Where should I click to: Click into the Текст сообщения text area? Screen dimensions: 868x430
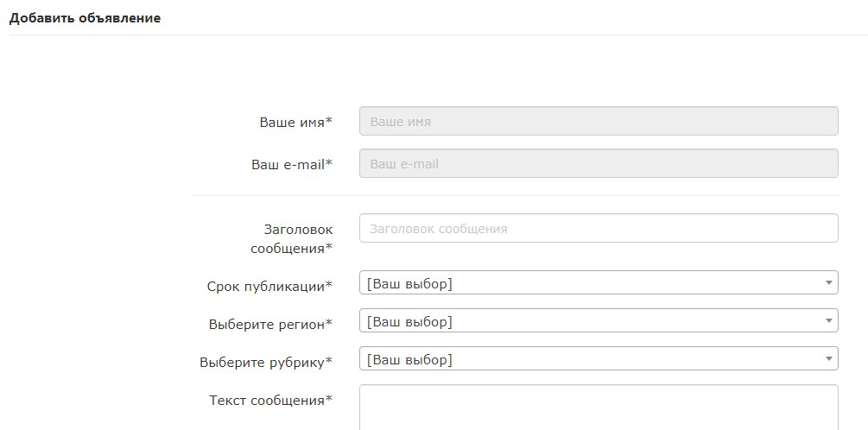(599, 408)
